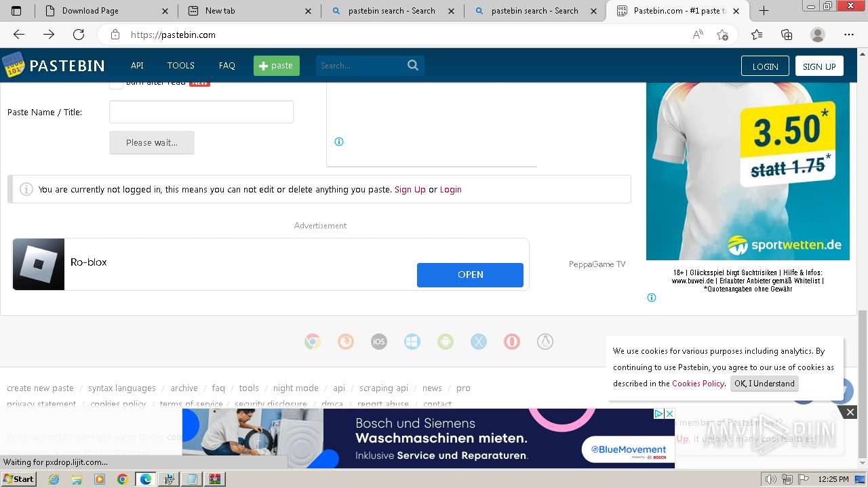The height and width of the screenshot is (488, 868).
Task: Open the TOOLS menu item
Action: click(x=181, y=65)
